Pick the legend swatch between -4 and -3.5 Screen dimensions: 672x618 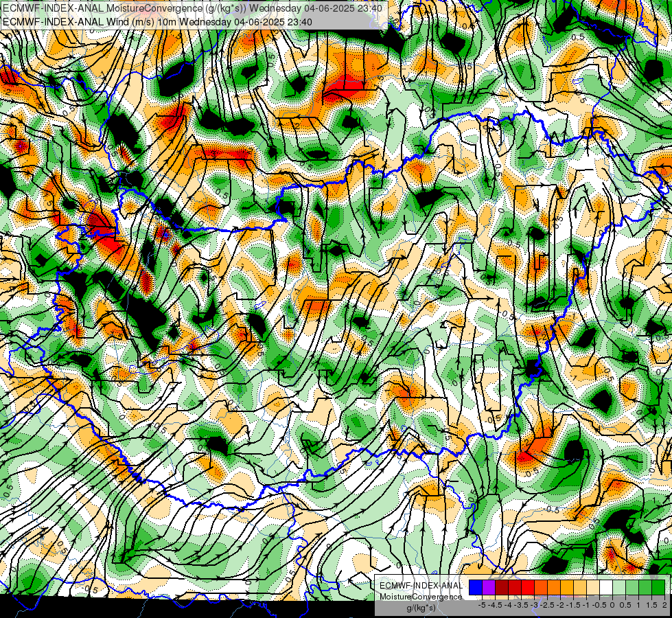point(515,588)
